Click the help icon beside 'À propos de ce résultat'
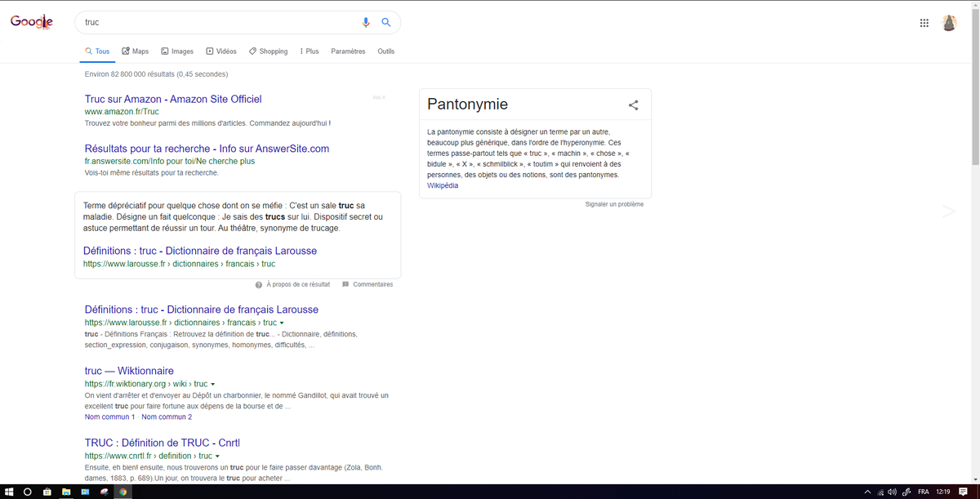The image size is (980, 499). pyautogui.click(x=259, y=284)
